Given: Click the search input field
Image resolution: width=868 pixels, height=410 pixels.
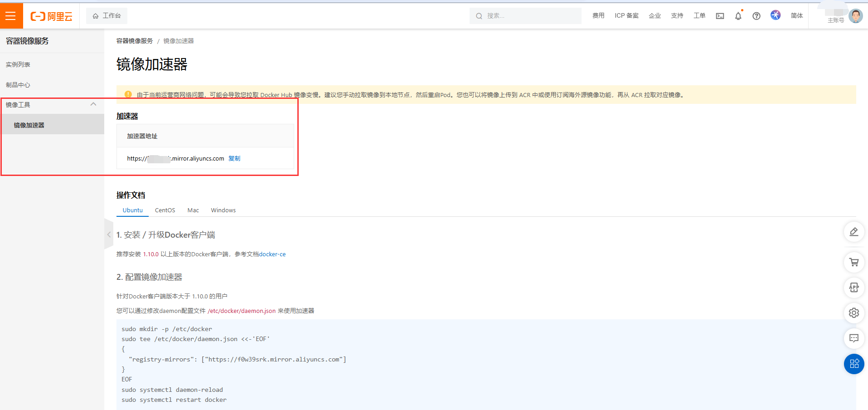Looking at the screenshot, I should click(x=526, y=15).
